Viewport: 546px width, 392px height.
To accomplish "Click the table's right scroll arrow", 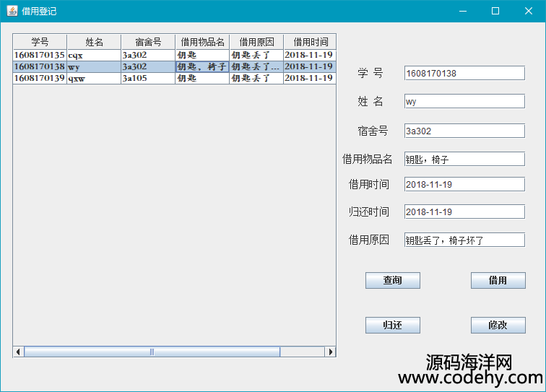I will (330, 352).
